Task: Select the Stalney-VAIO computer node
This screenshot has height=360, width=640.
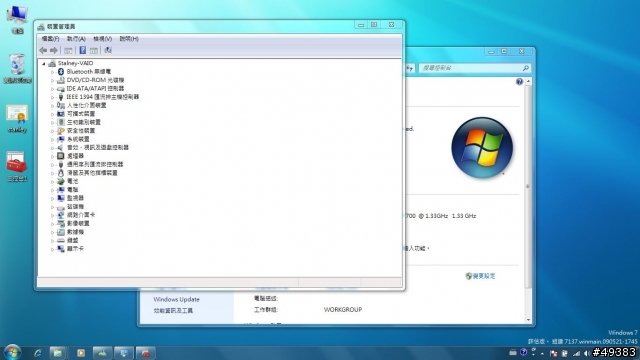Action: click(x=76, y=63)
